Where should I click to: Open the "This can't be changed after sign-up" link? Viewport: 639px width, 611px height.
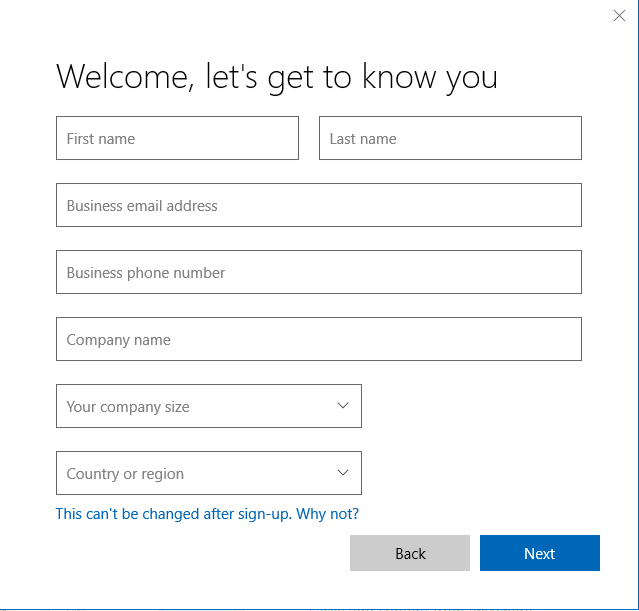174,514
